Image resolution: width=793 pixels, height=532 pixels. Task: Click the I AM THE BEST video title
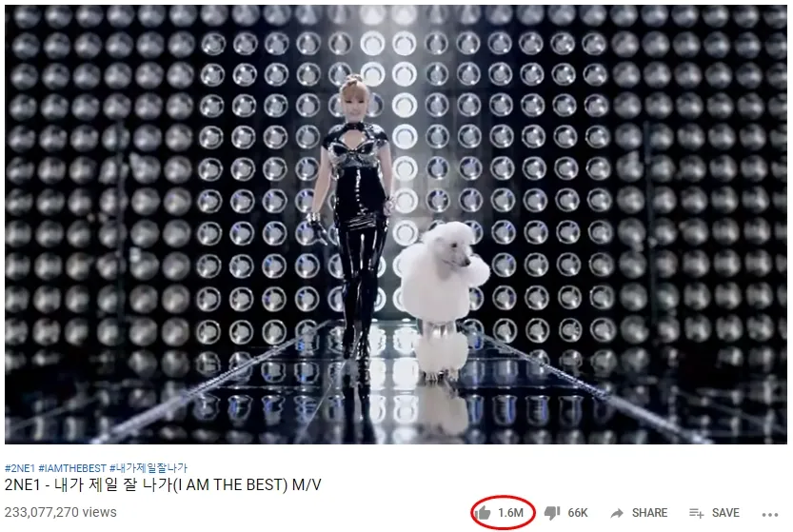coord(163,485)
